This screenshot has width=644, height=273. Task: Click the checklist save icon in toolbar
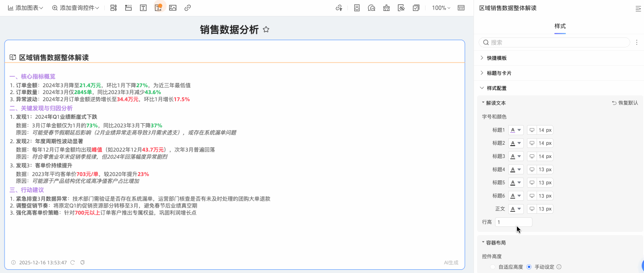coord(415,8)
